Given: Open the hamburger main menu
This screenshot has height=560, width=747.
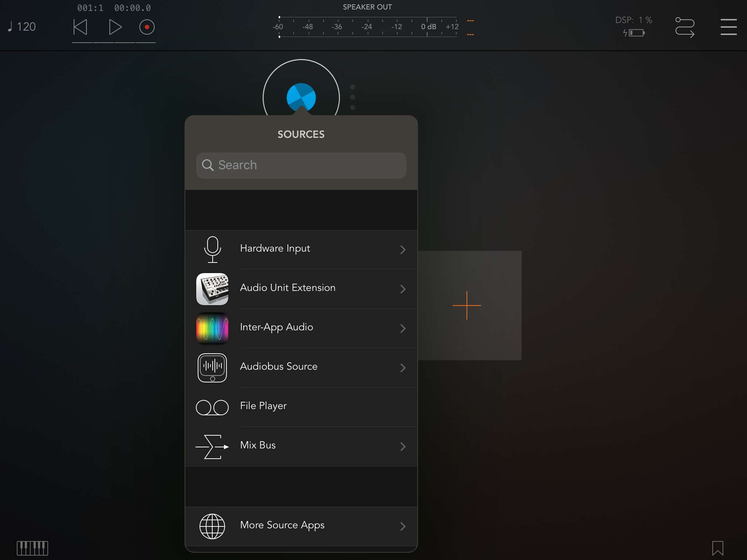Looking at the screenshot, I should (x=728, y=27).
